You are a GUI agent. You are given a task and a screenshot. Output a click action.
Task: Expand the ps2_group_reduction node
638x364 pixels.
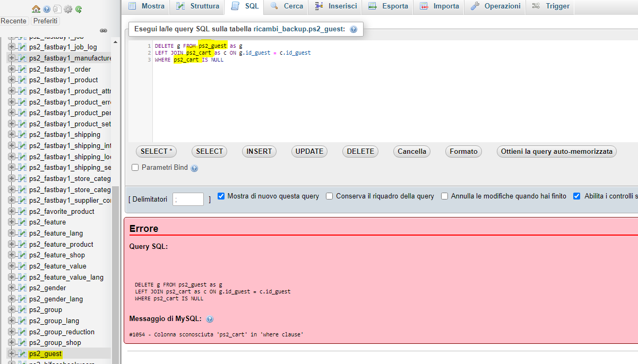(12, 332)
